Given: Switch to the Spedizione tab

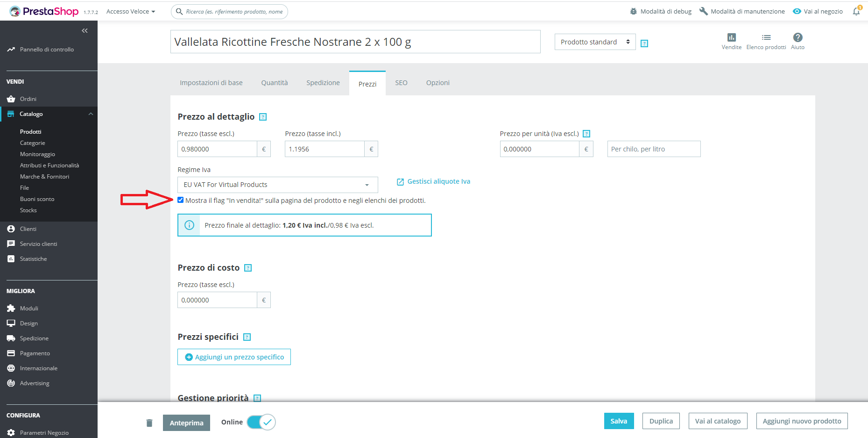Looking at the screenshot, I should 323,83.
